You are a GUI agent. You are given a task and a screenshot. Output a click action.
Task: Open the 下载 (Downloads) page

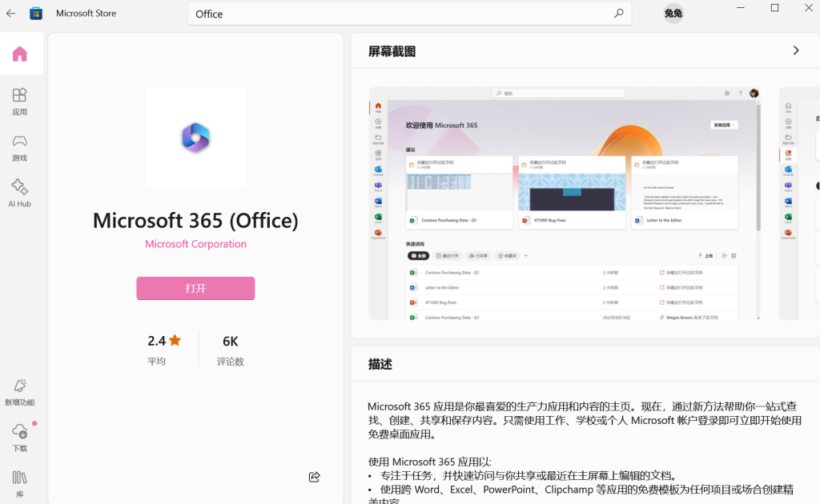pos(20,438)
